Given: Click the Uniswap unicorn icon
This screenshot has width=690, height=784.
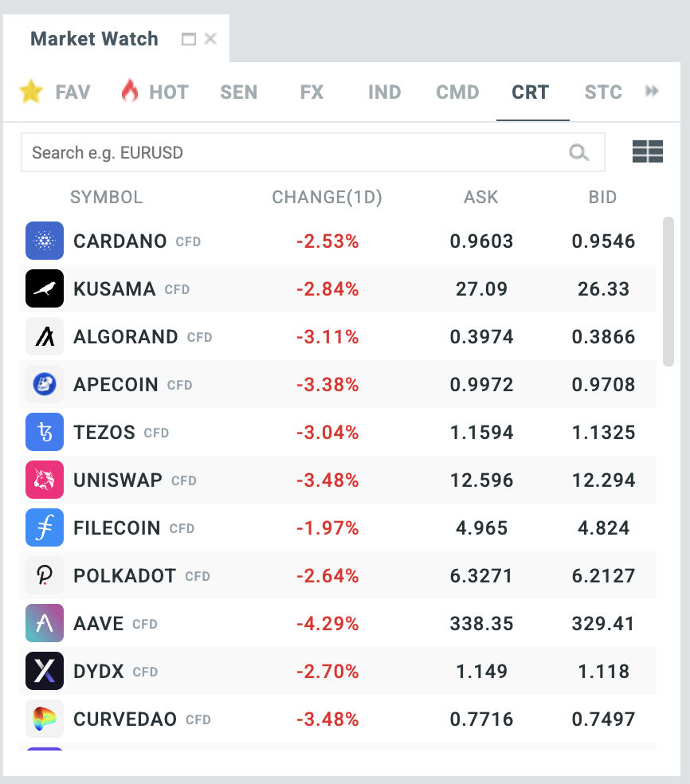Looking at the screenshot, I should click(45, 480).
